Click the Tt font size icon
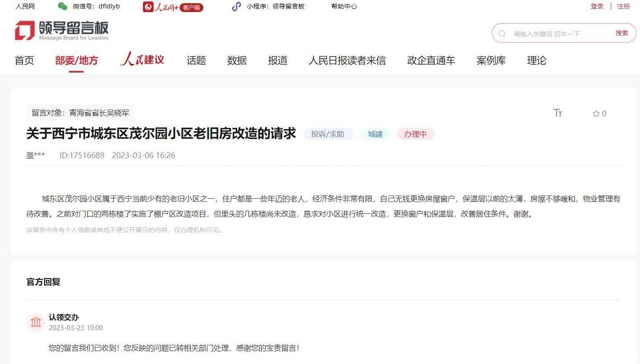 [558, 113]
